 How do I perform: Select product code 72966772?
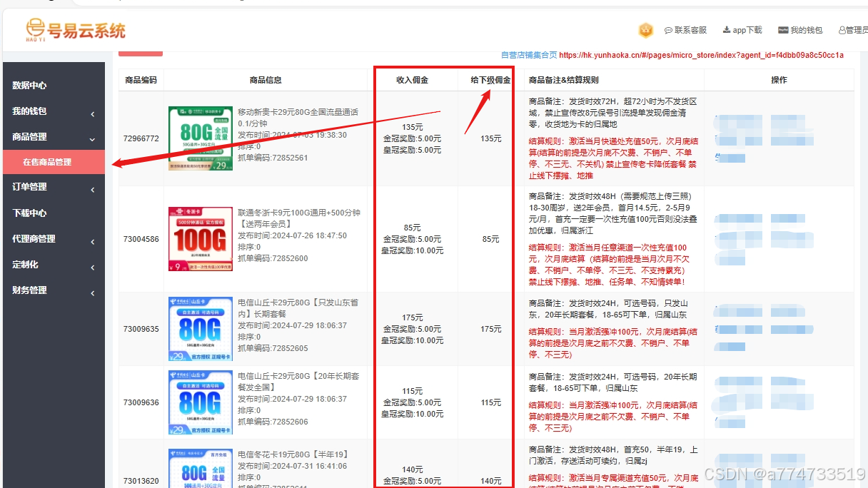point(141,138)
